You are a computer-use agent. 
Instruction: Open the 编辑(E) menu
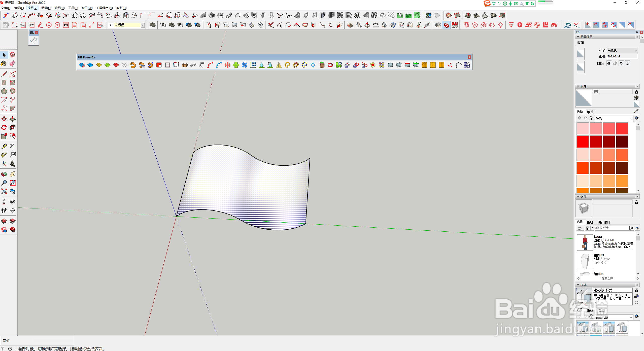click(x=19, y=8)
